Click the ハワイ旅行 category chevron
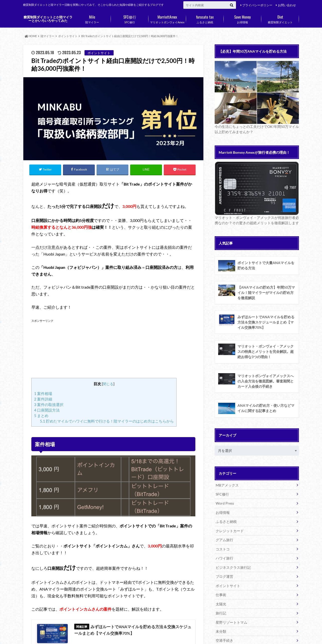322x644 pixels. coord(297,558)
